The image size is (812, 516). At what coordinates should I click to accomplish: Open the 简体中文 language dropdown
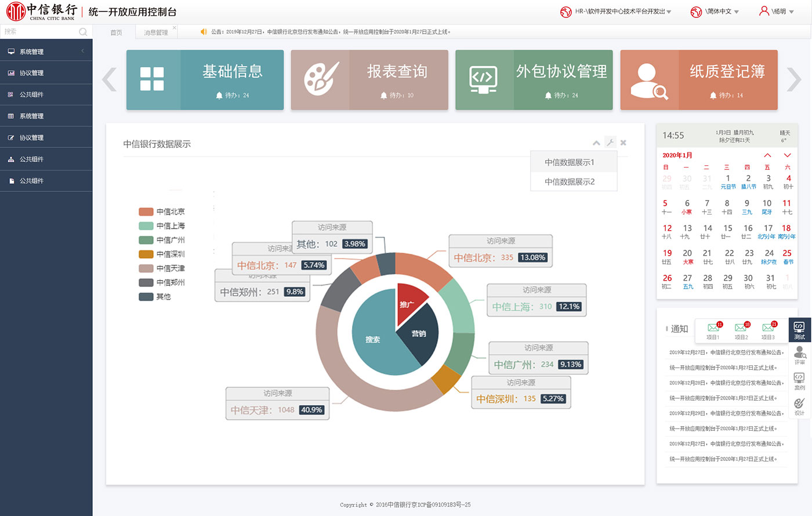[x=715, y=12]
